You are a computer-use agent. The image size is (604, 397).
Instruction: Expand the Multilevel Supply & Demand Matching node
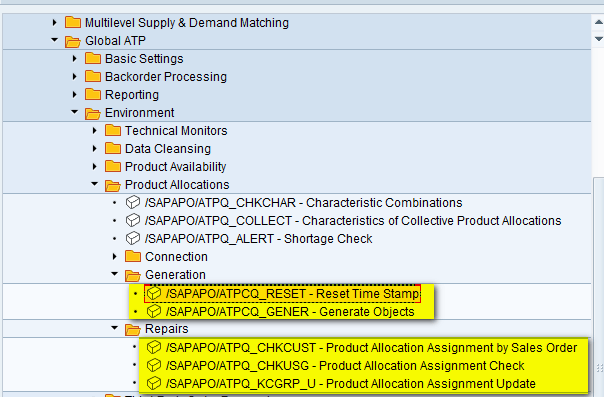click(x=55, y=23)
